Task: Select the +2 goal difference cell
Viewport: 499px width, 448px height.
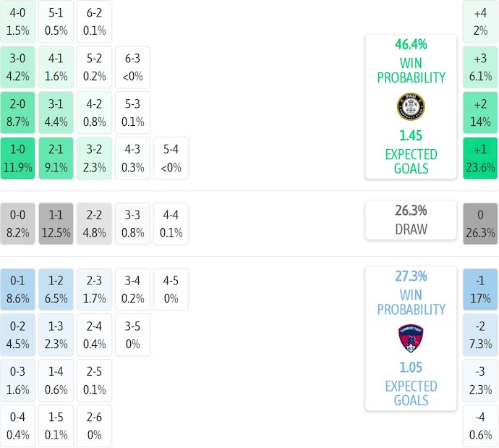Action: [x=480, y=112]
